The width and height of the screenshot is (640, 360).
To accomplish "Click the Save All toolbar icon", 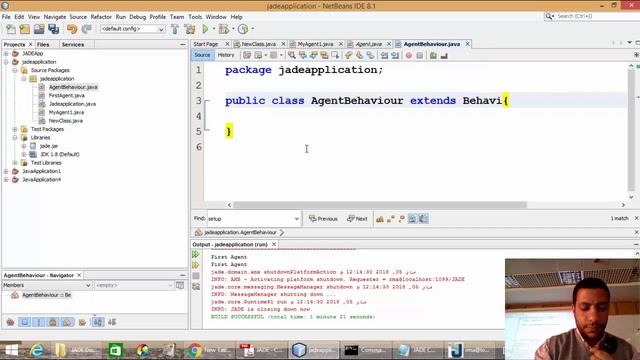I will pos(53,29).
